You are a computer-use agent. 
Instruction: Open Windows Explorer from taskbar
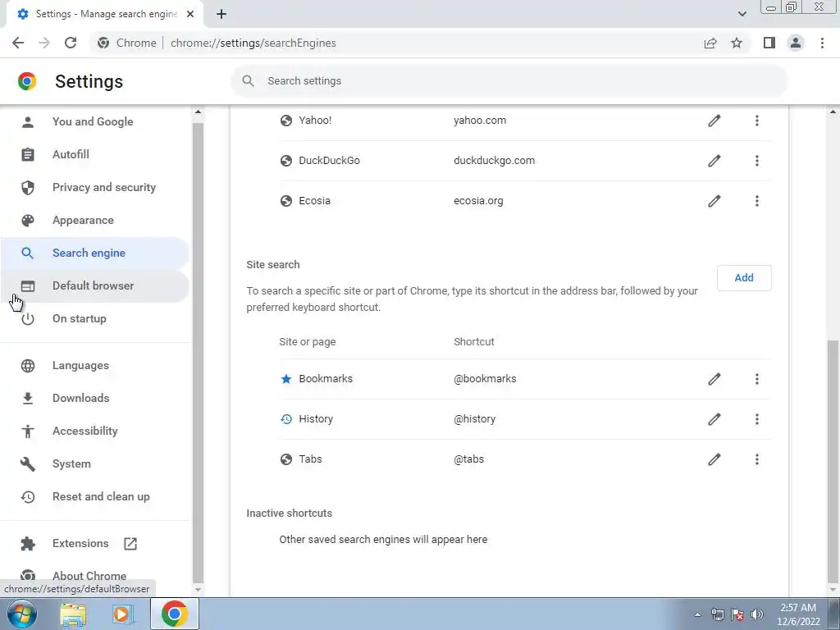click(x=73, y=614)
